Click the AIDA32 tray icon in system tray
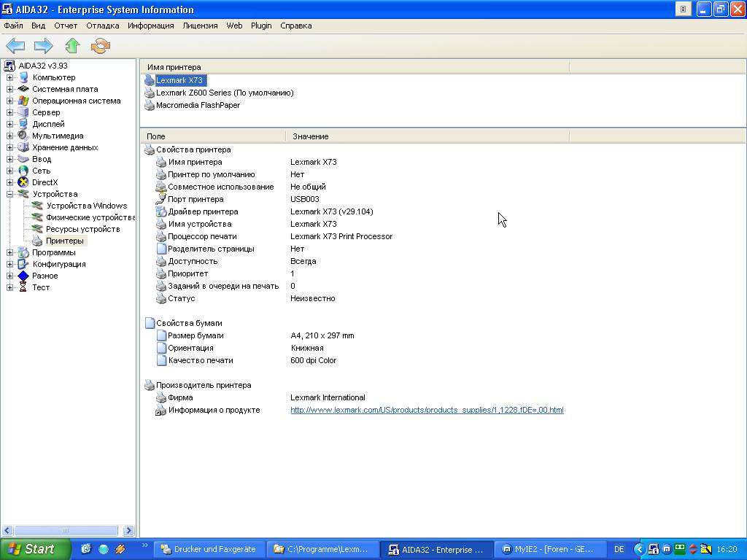Screen dimensions: 747x560 tap(654, 549)
